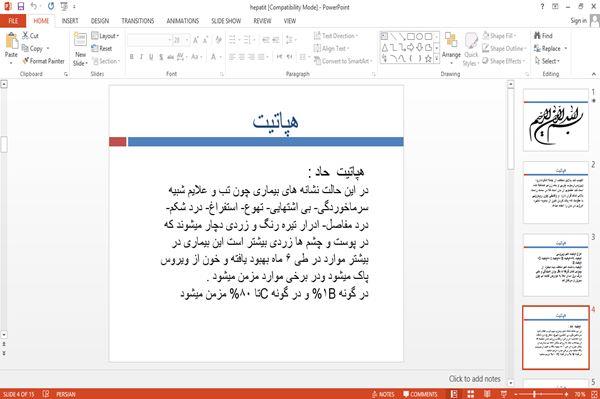The image size is (600, 399).
Task: Click Convert to SmartArt
Action: coord(342,61)
